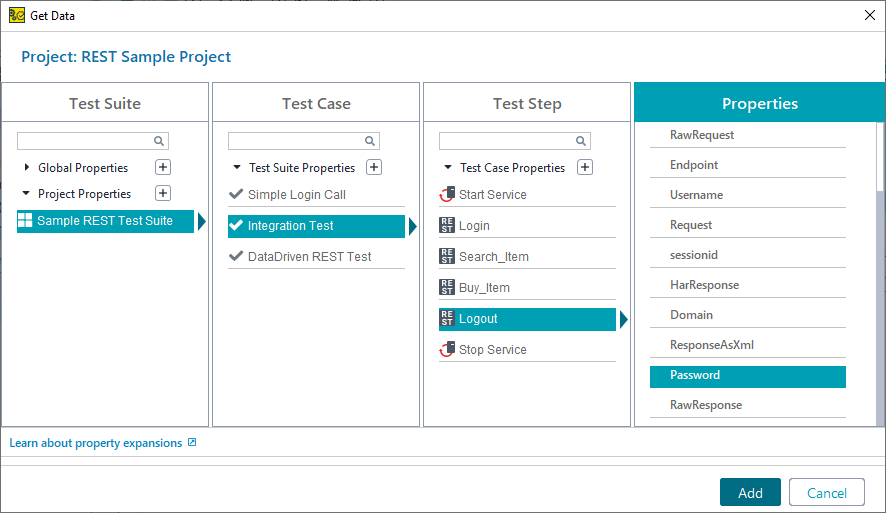Click the plus icon beside Project Properties
This screenshot has width=886, height=513.
163,193
